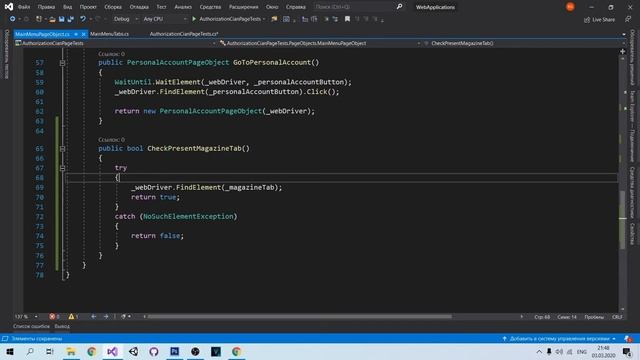Click the horizontal editor scrollbar
Screen dimensions: 640x360
tap(300, 317)
